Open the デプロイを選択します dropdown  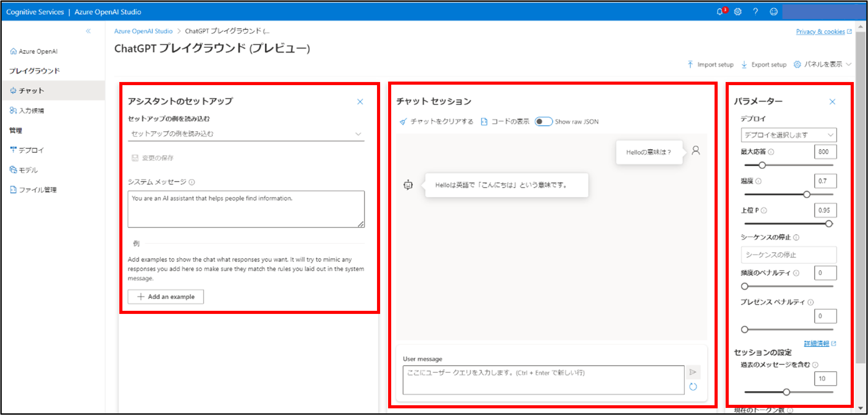(x=788, y=135)
